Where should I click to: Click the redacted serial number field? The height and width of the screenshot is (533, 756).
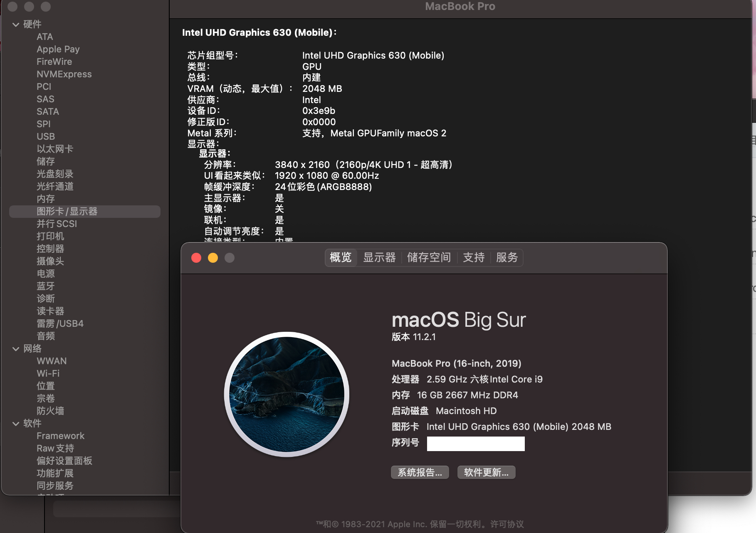tap(476, 444)
